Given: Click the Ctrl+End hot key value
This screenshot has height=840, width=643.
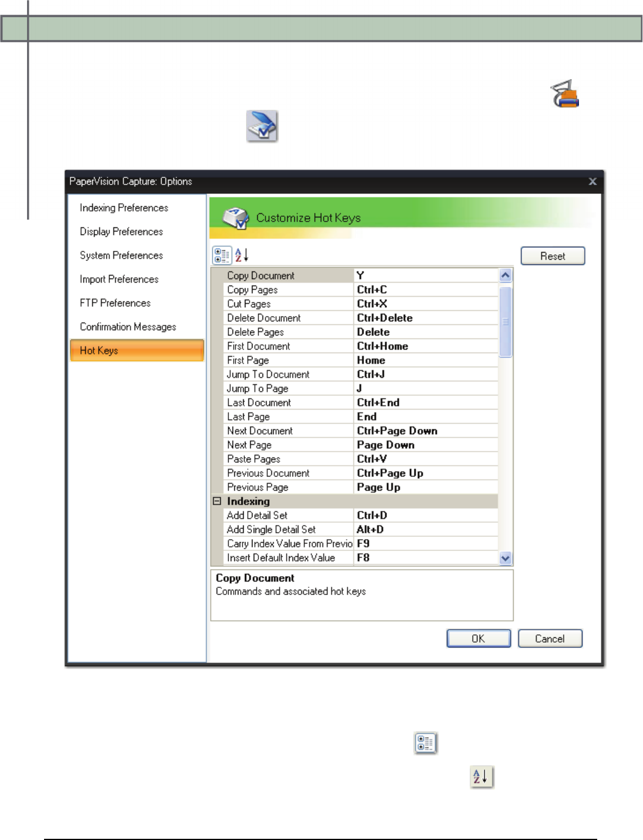Looking at the screenshot, I should (x=426, y=402).
